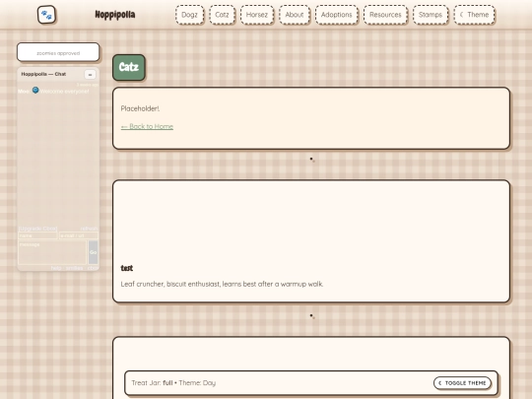Click the 'Leaf cruncher, biscuit enthusiast' description
Viewport: 532px width, 399px height.
tap(222, 284)
